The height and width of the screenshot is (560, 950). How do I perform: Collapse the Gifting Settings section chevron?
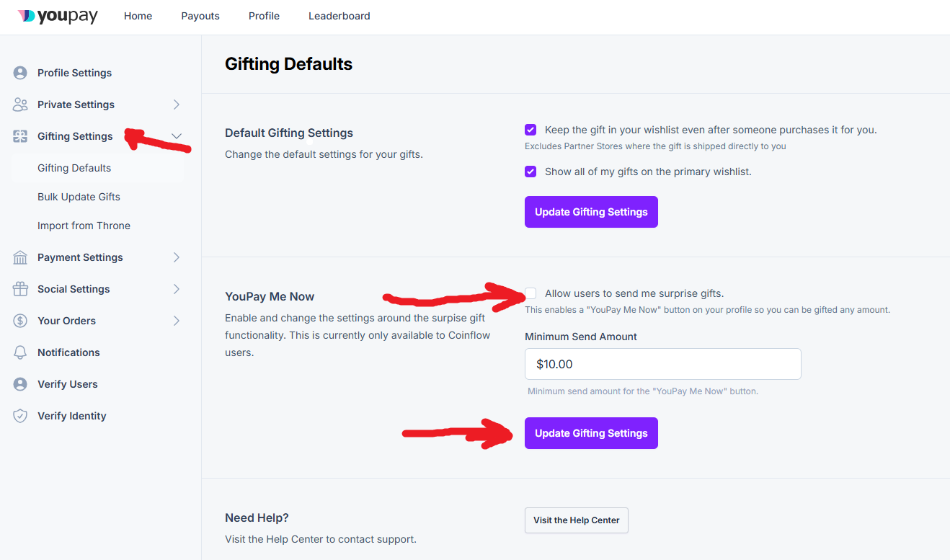pos(177,136)
